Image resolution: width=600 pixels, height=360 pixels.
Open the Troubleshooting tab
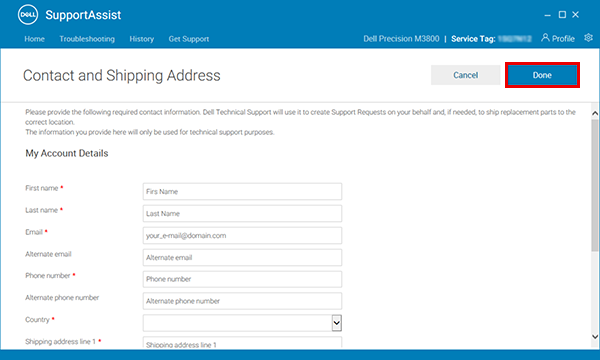click(x=87, y=39)
